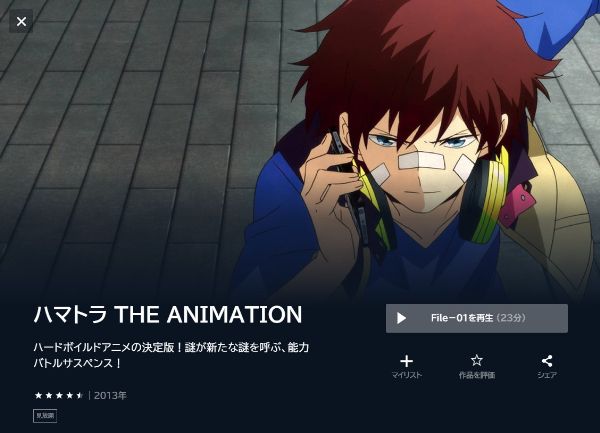Click the outlined star rate icon
This screenshot has height=433, width=600.
click(x=477, y=360)
